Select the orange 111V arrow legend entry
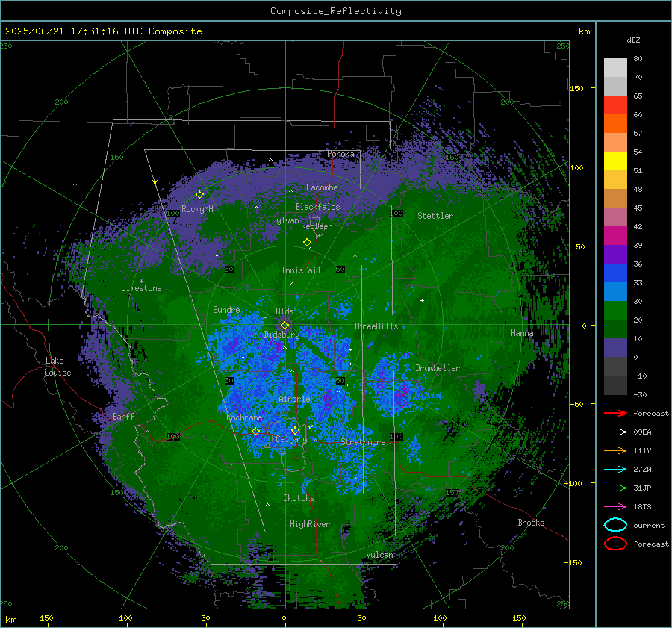The width and height of the screenshot is (672, 628). (x=615, y=450)
